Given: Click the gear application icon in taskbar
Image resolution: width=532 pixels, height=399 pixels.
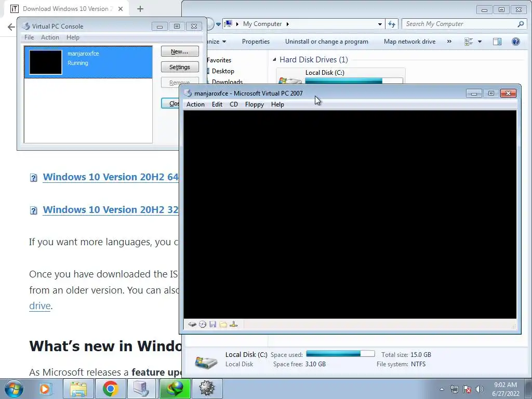Looking at the screenshot, I should pos(207,389).
